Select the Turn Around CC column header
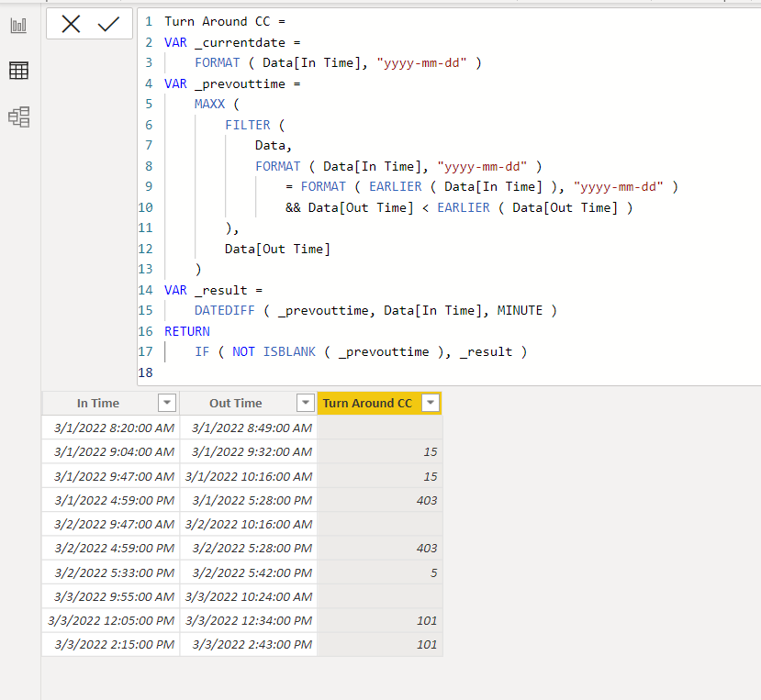 [x=379, y=403]
